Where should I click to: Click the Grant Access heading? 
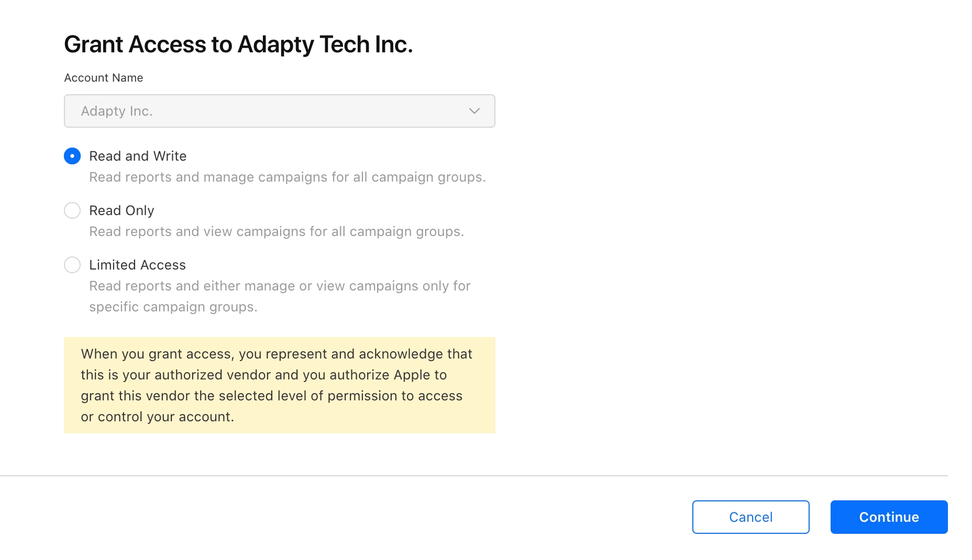click(x=238, y=44)
